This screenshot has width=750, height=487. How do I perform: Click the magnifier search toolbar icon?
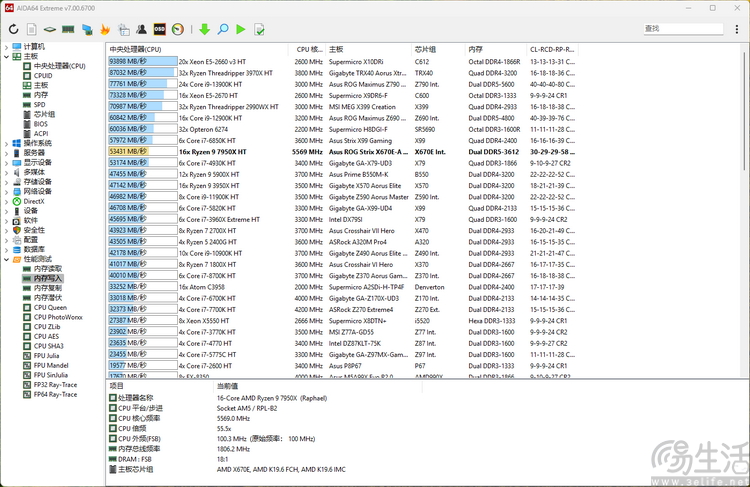point(223,30)
